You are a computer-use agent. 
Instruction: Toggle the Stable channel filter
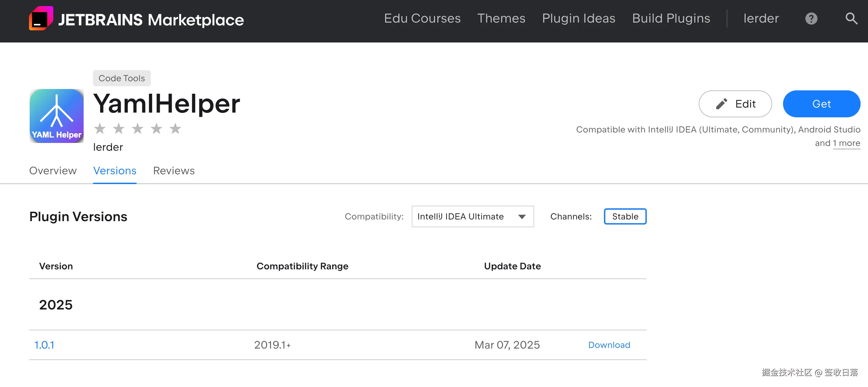tap(625, 216)
